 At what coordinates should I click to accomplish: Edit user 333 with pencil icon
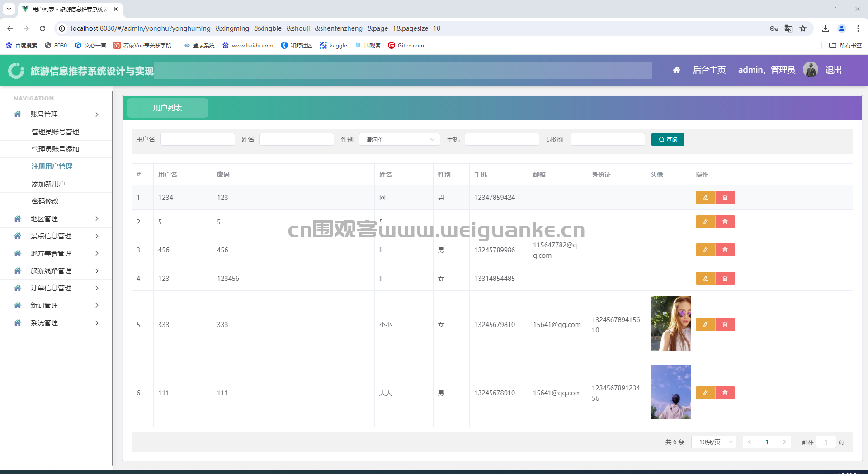tap(705, 325)
